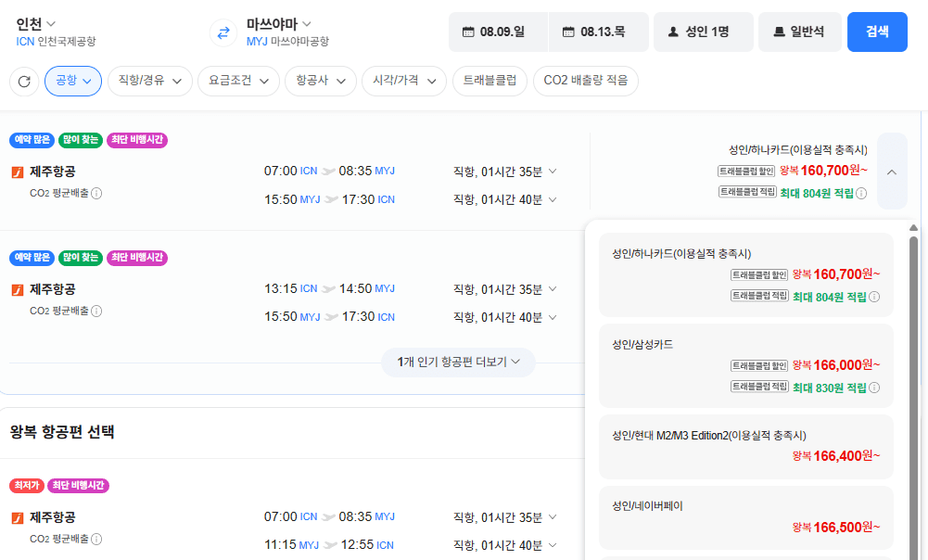The width and height of the screenshot is (928, 560).
Task: Change seat class 일반석
Action: point(799,32)
